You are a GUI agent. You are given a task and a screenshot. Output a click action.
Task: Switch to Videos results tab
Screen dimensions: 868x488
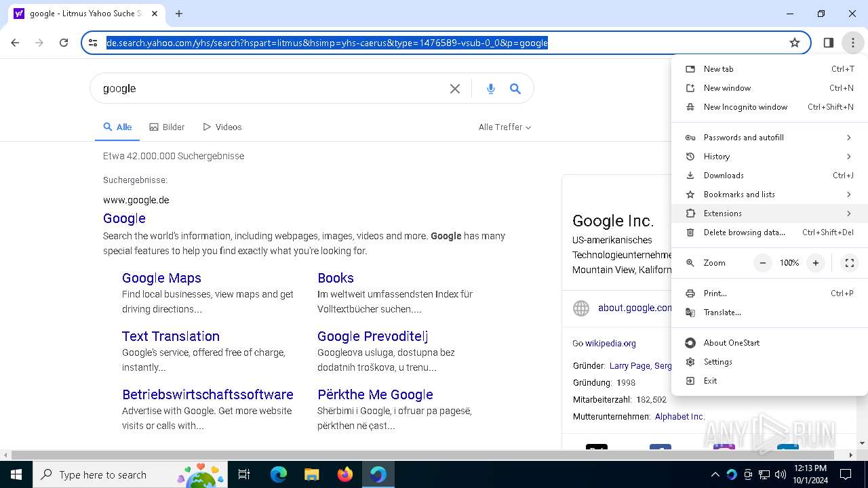coord(222,127)
